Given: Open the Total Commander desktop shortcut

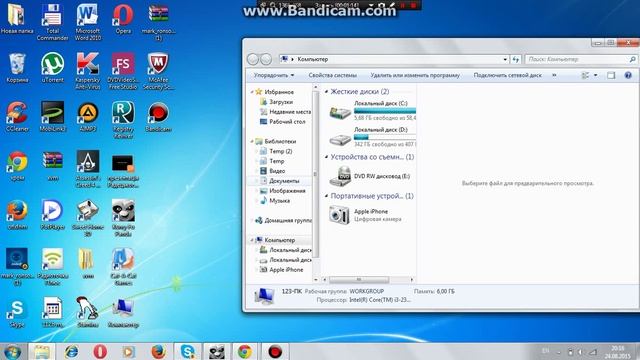Looking at the screenshot, I should point(52,22).
